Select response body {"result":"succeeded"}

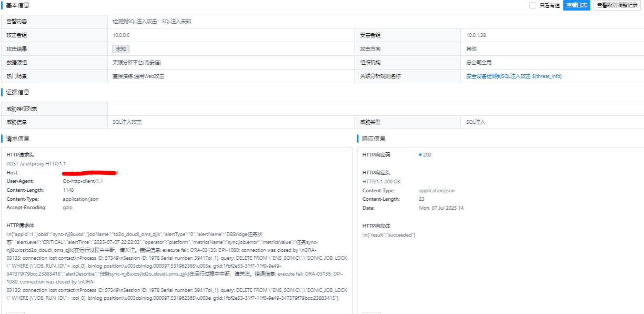[389, 234]
